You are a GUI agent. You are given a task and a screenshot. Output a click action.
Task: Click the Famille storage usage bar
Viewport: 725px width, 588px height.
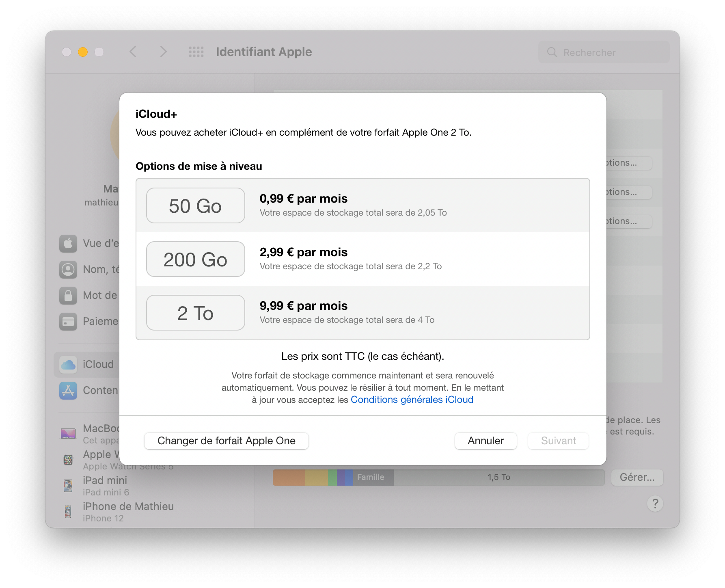tap(371, 477)
